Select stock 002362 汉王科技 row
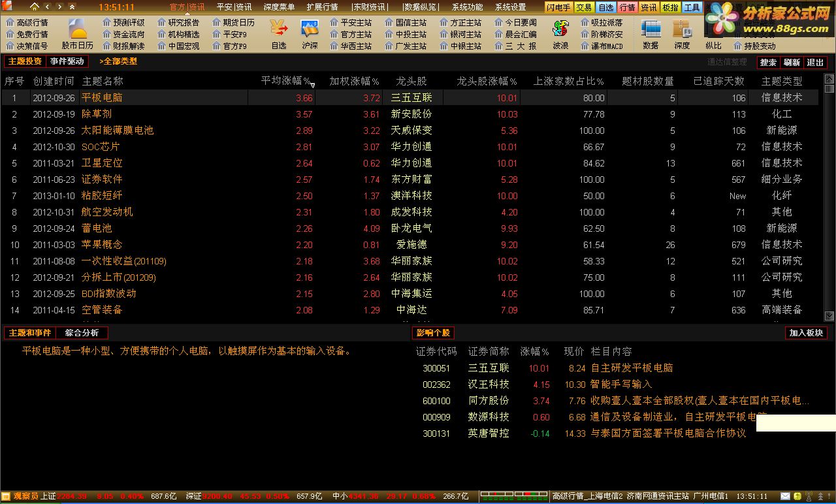 pyautogui.click(x=614, y=385)
